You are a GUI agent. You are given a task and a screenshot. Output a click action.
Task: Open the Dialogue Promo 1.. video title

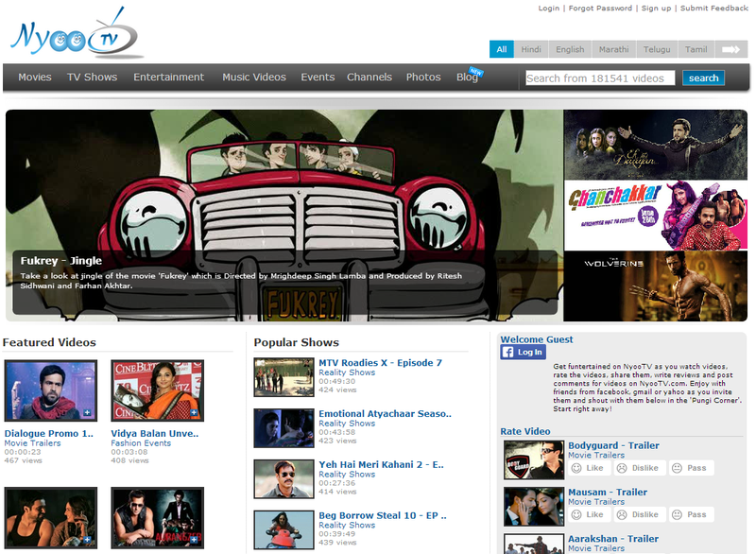49,433
